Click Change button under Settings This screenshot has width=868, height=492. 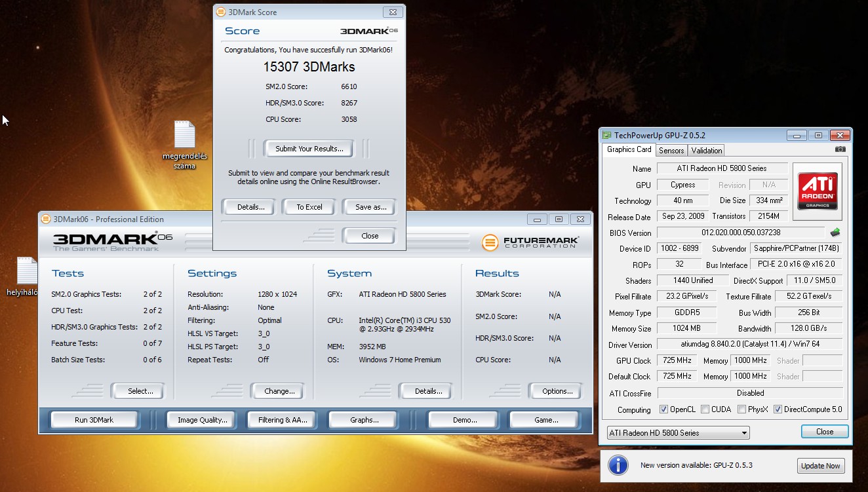pos(279,391)
